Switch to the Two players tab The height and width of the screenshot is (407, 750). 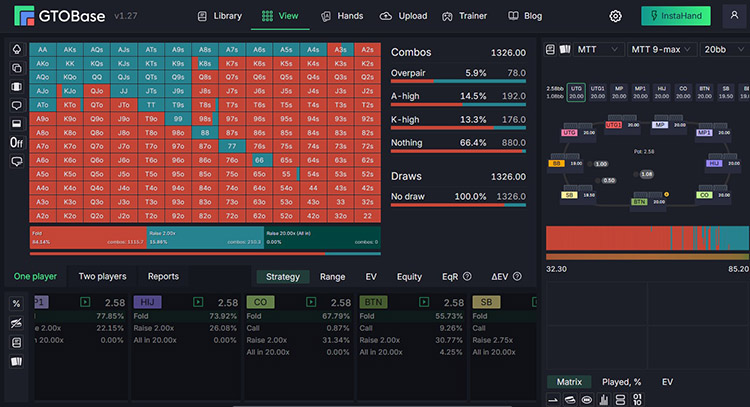coord(102,276)
